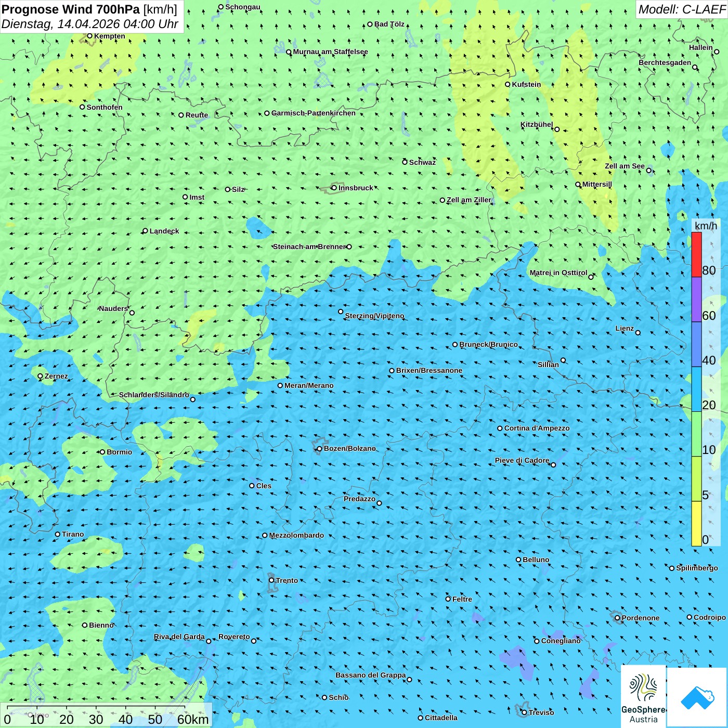728x728 pixels.
Task: Click the Kempten label
Action: pos(109,36)
